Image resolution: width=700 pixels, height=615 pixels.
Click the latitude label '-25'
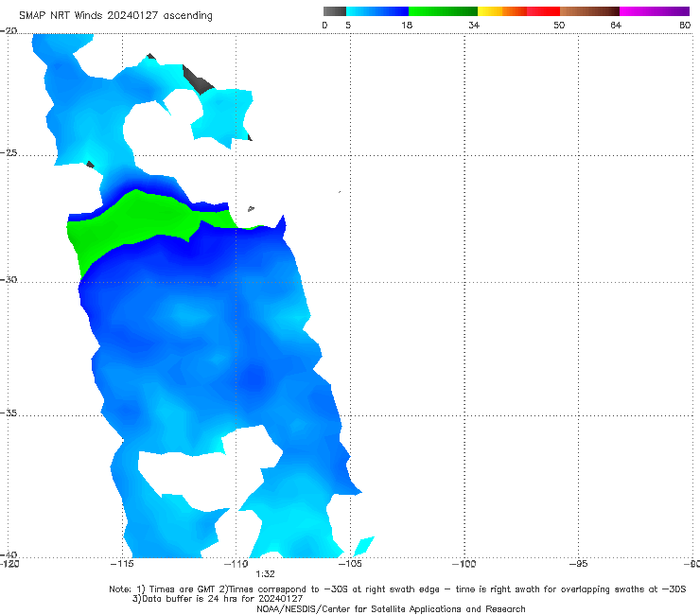tap(9, 152)
